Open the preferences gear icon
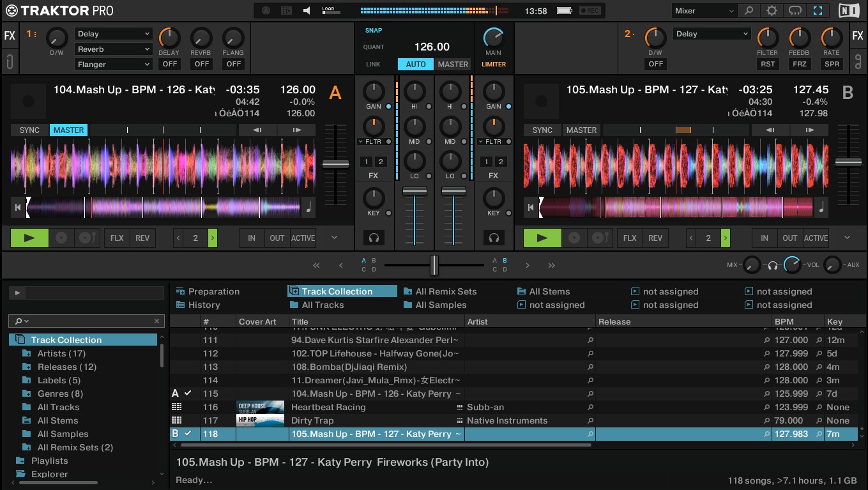 pos(772,11)
